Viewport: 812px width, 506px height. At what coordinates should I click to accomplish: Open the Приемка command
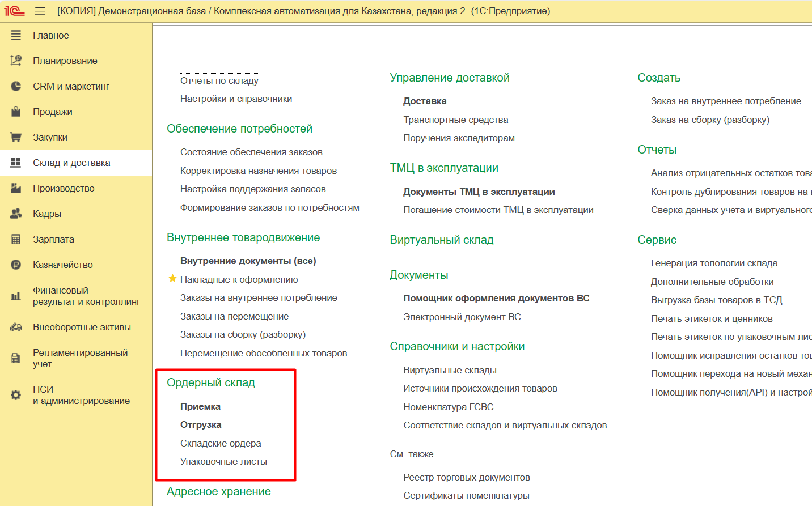[x=200, y=406]
